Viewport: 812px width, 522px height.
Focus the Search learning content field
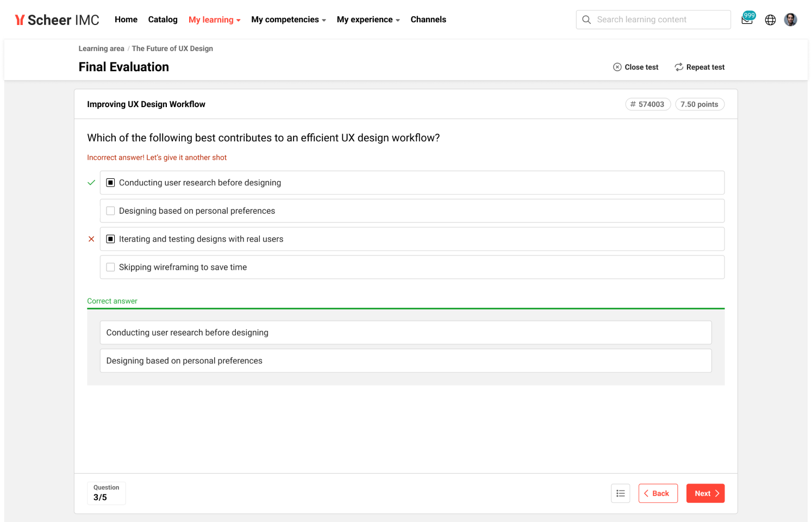[653, 20]
